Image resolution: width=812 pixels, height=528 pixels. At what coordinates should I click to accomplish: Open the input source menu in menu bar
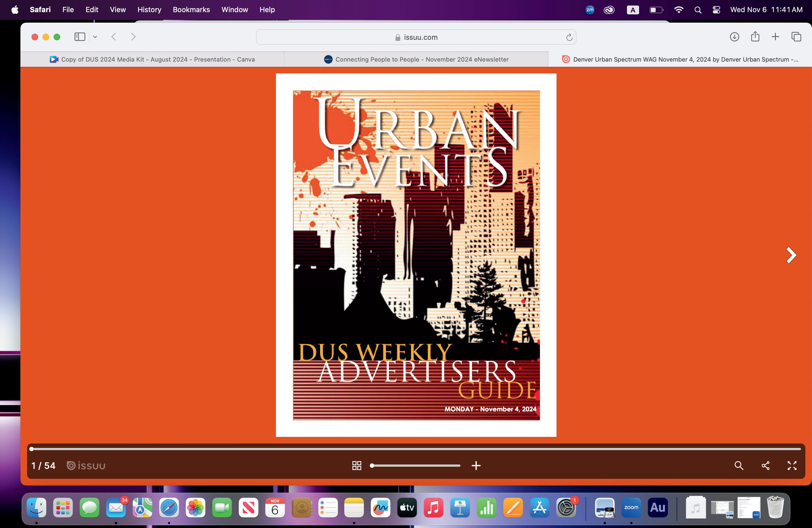point(632,10)
